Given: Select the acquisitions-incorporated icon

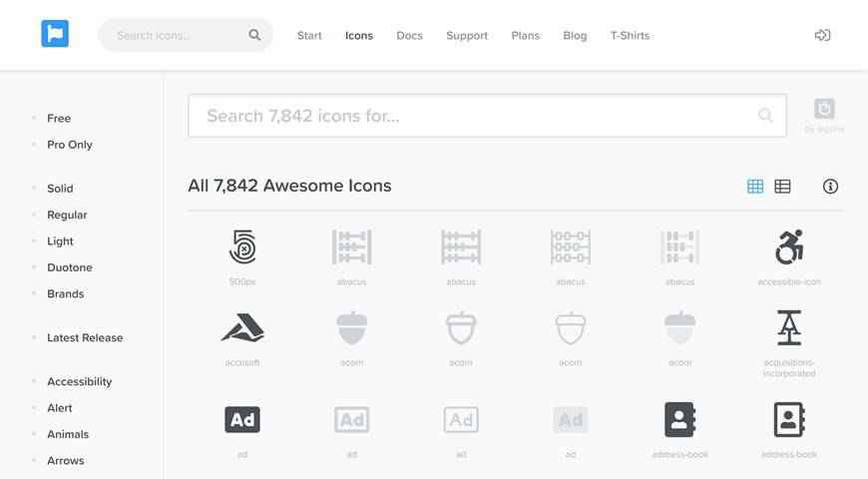Looking at the screenshot, I should (x=789, y=328).
